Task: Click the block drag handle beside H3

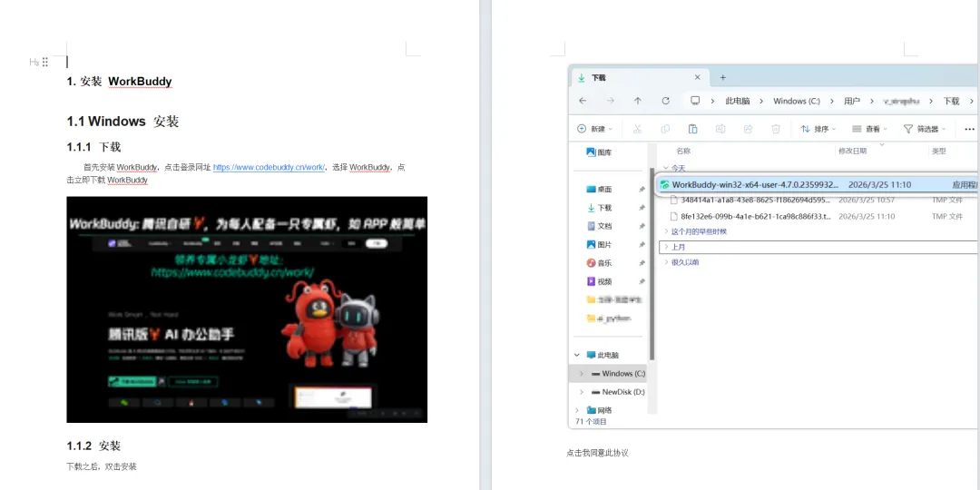Action: [x=45, y=62]
